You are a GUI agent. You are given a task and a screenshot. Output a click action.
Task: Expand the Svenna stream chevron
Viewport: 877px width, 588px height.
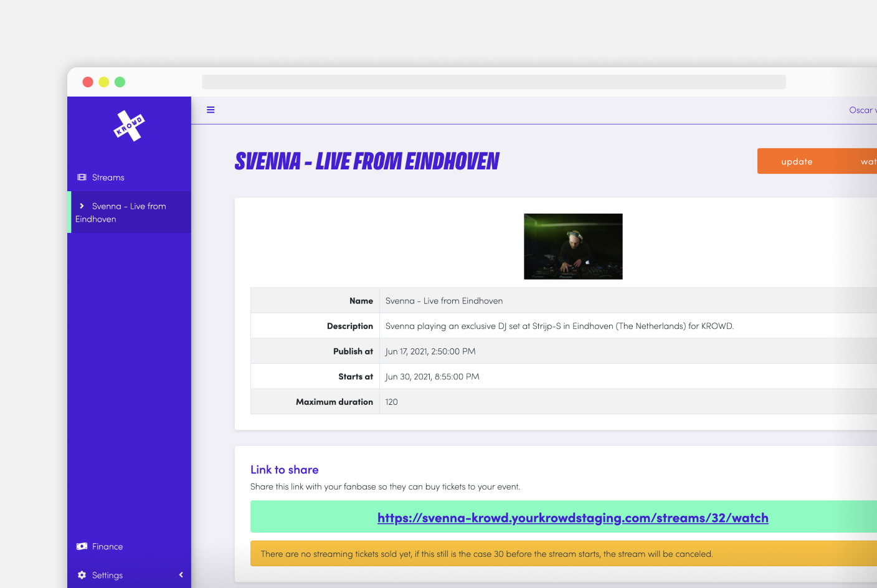pos(82,206)
